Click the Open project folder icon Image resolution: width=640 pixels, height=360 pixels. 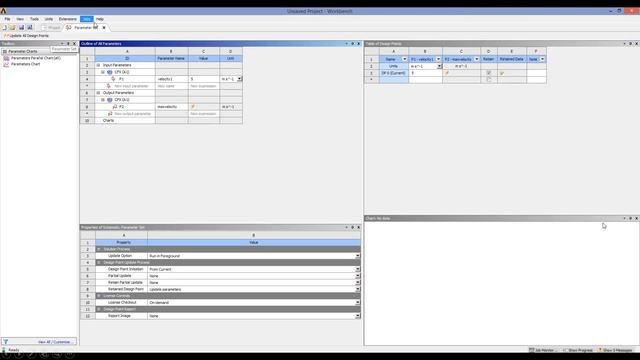point(13,27)
